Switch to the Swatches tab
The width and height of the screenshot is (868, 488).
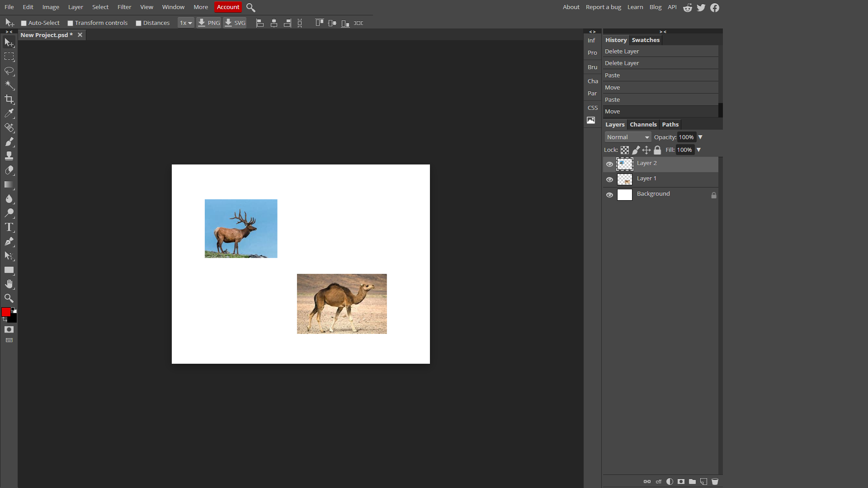pos(646,39)
